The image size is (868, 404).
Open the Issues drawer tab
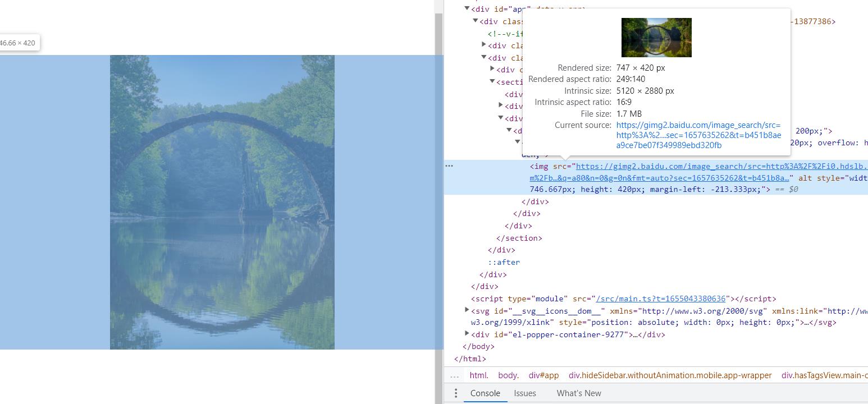pyautogui.click(x=525, y=393)
